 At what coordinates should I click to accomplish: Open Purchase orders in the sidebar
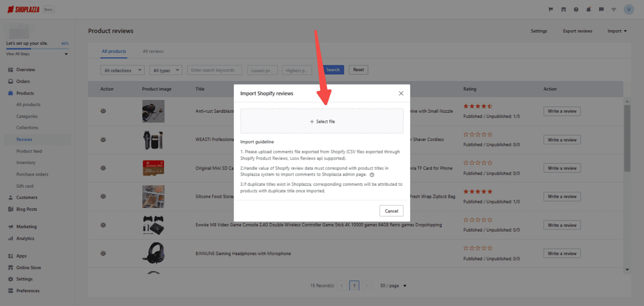tap(32, 175)
